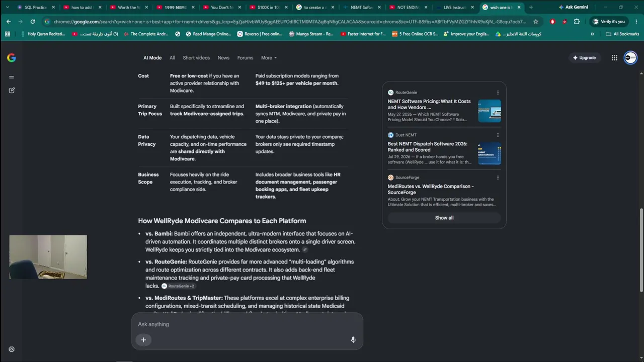Viewport: 644px width, 362px height.
Task: Switch to the Forums tab
Action: (x=245, y=58)
